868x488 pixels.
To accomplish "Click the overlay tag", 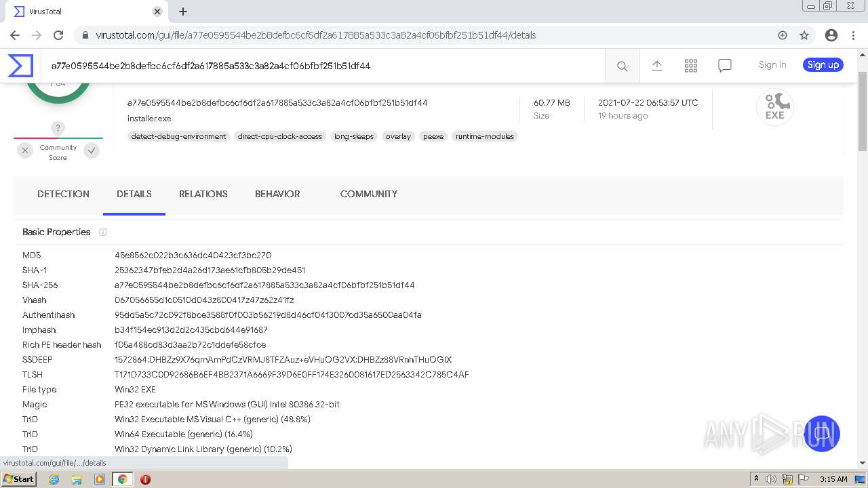I will point(398,136).
